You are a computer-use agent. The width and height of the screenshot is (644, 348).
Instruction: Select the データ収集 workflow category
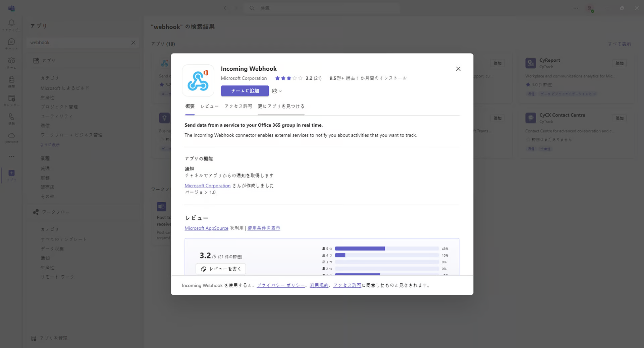pos(52,249)
